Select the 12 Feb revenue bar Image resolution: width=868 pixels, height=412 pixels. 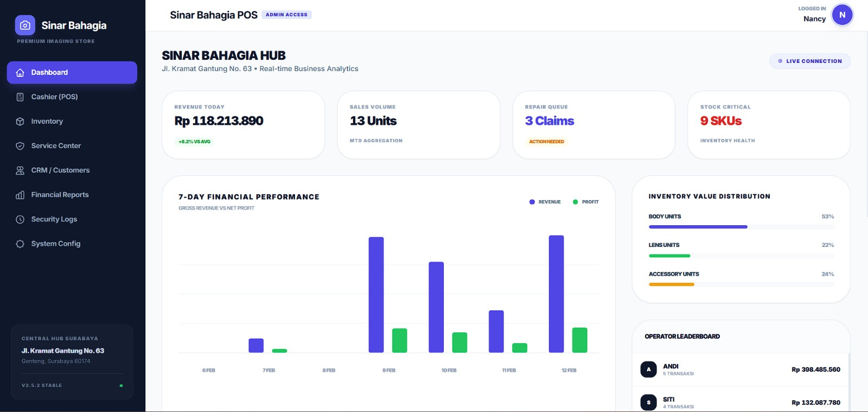556,294
